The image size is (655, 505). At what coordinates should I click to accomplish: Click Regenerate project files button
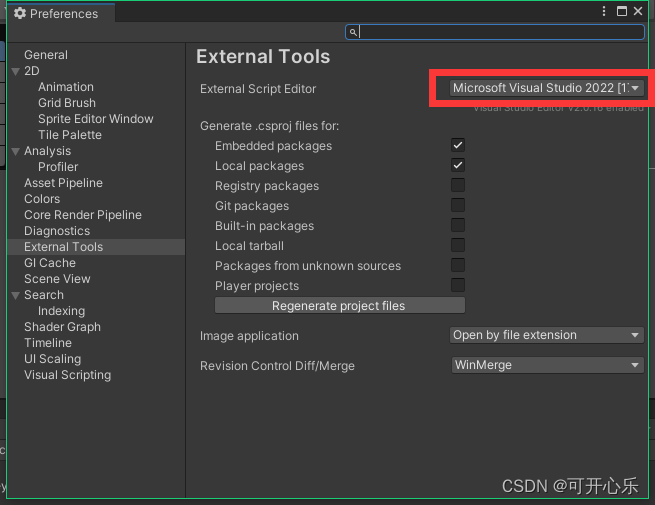tap(340, 305)
